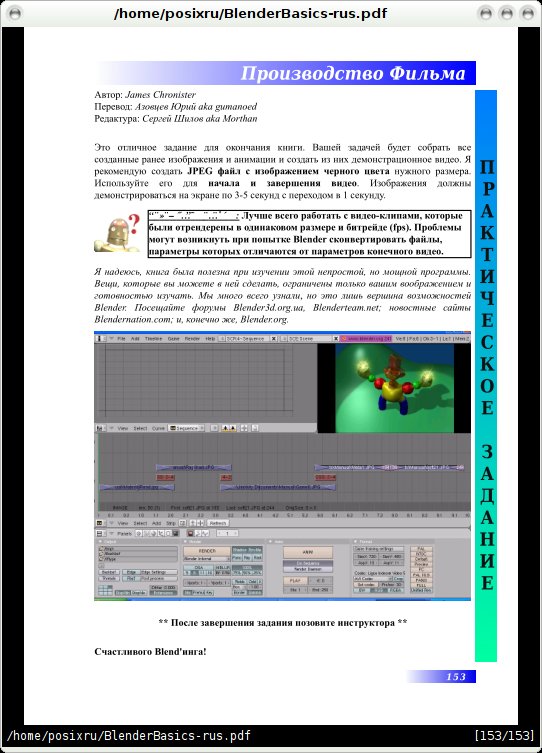Image resolution: width=542 pixels, height=753 pixels.
Task: Select the PAL format preset
Action: [x=421, y=549]
